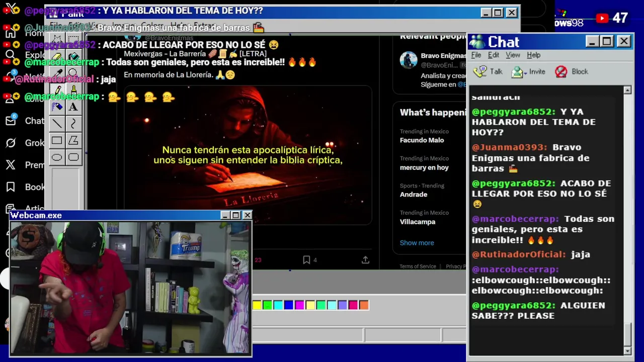This screenshot has height=362, width=644.
Task: Pick the orange color swatch
Action: point(364,305)
